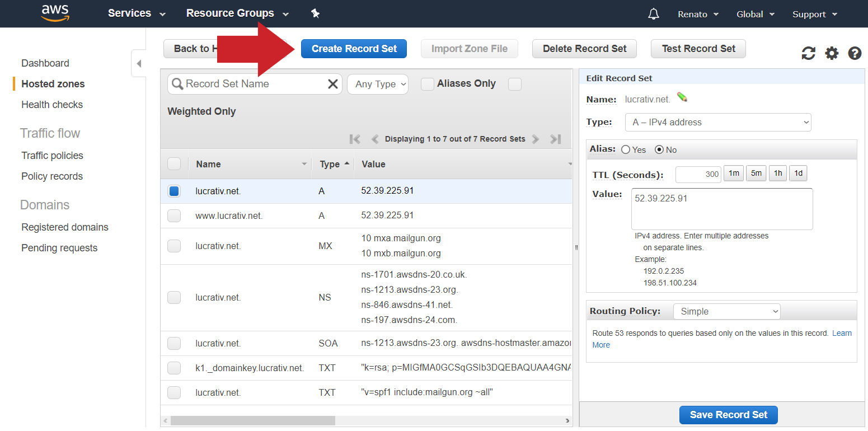Click the TTL seconds input field

(698, 174)
